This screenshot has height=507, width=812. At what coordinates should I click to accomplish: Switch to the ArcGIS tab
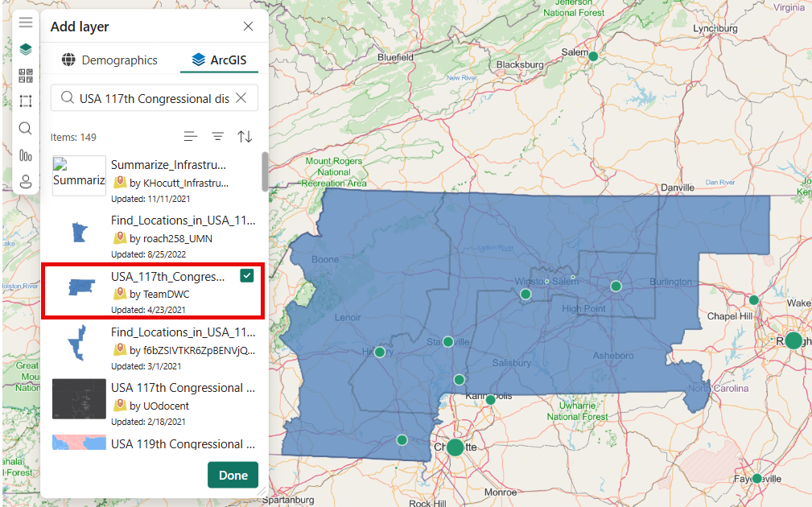(x=219, y=60)
